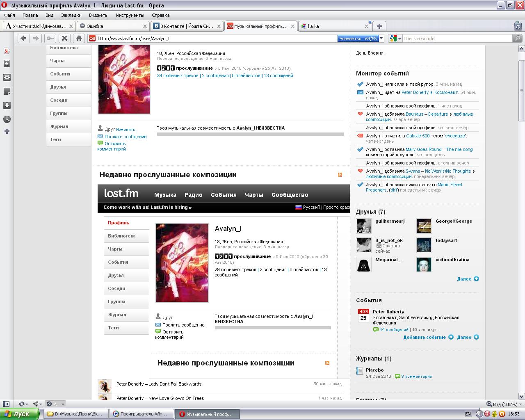This screenshot has width=525, height=420.
Task: Close the Ошибка tab
Action: 145,26
